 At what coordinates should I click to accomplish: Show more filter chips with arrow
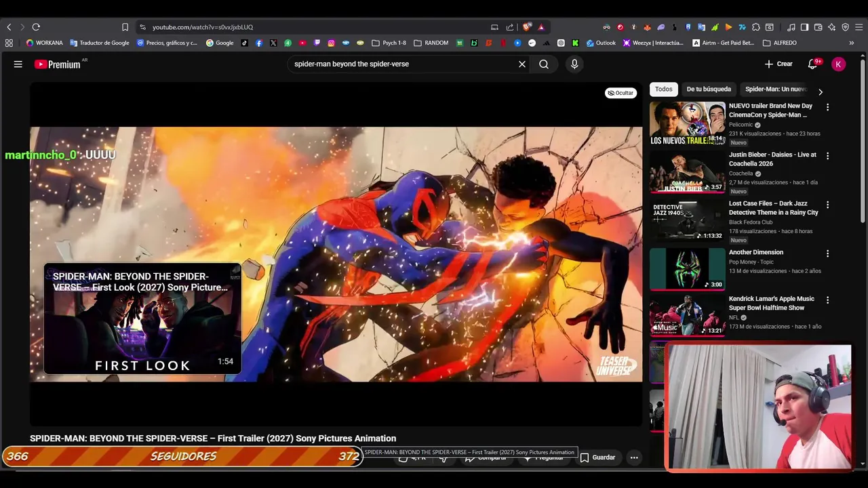(x=821, y=91)
